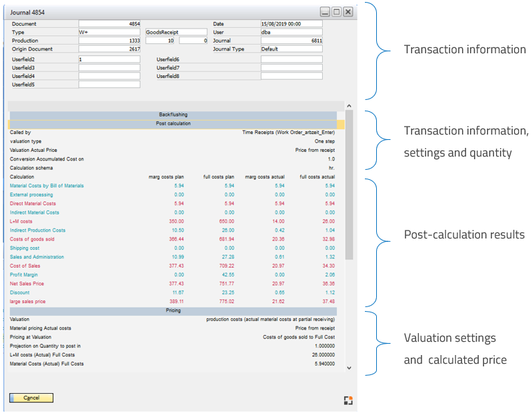Click into the Document number field
The width and height of the screenshot is (532, 415).
109,24
